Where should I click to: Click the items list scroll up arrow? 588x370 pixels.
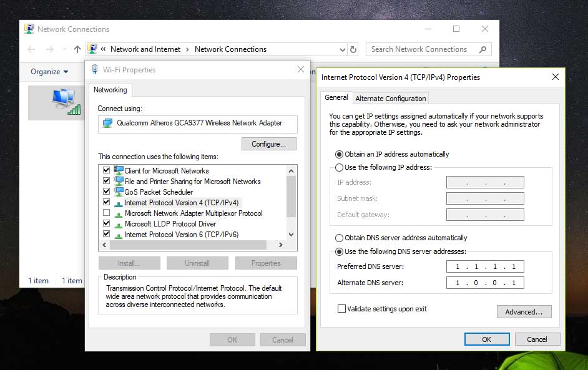coord(292,170)
